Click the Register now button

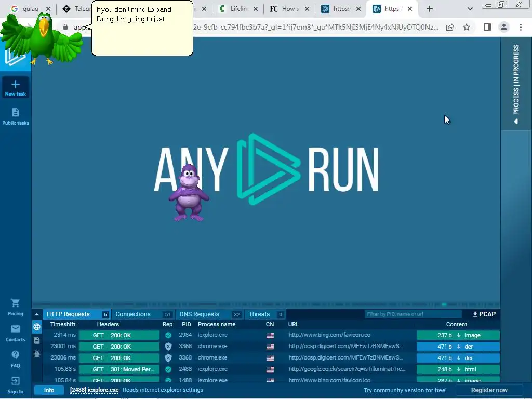tap(489, 390)
